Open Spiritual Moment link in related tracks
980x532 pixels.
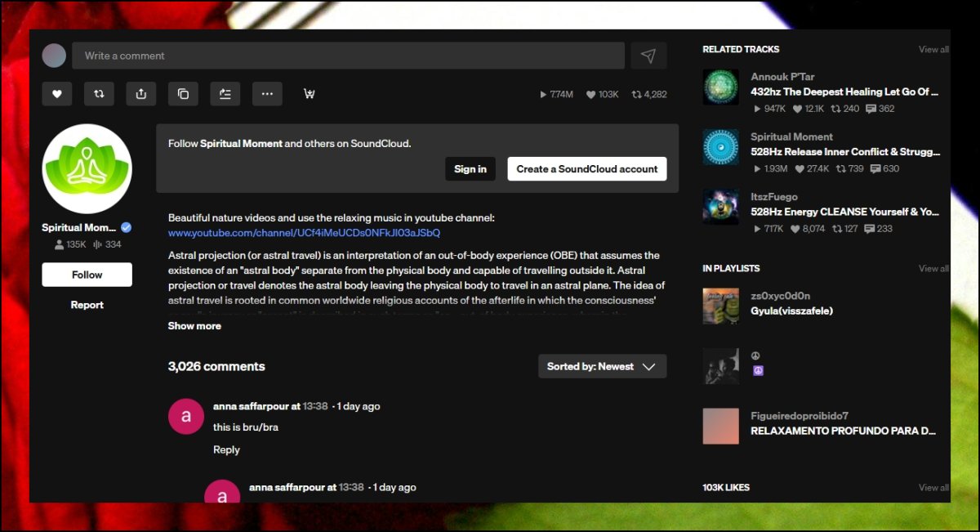pos(792,137)
